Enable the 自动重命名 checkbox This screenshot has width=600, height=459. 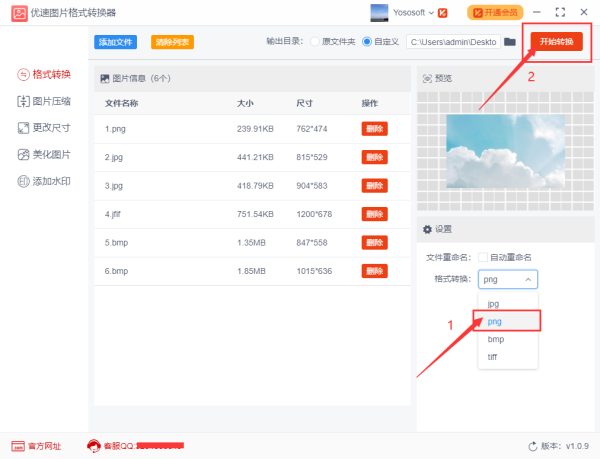tap(484, 258)
